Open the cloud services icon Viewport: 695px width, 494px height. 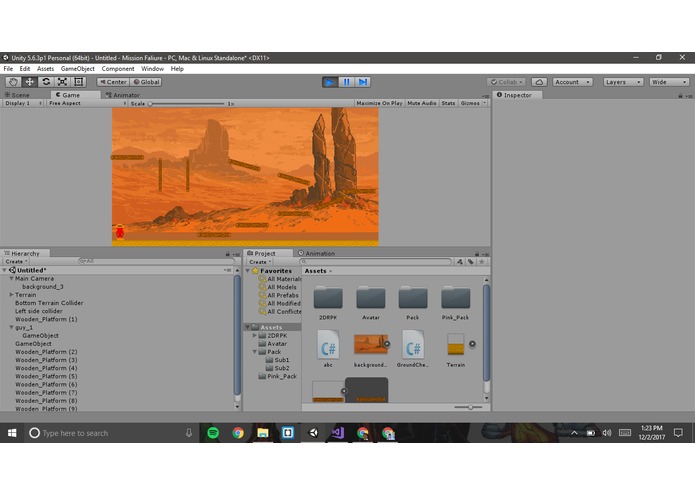[x=539, y=82]
